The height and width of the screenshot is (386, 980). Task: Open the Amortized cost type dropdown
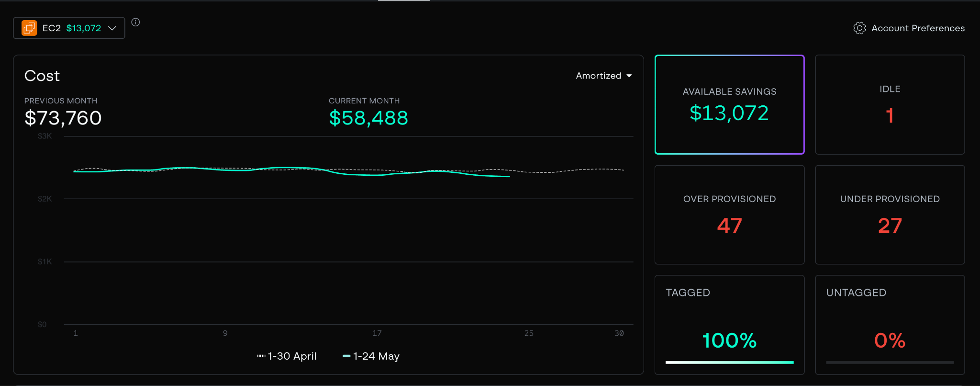(604, 76)
